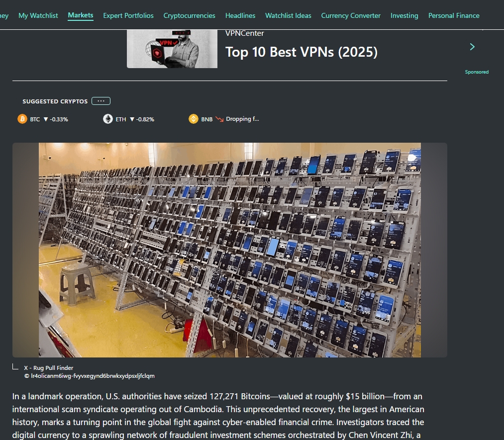The width and height of the screenshot is (504, 440).
Task: Click the Bitcoin BTC coin icon
Action: pos(22,119)
